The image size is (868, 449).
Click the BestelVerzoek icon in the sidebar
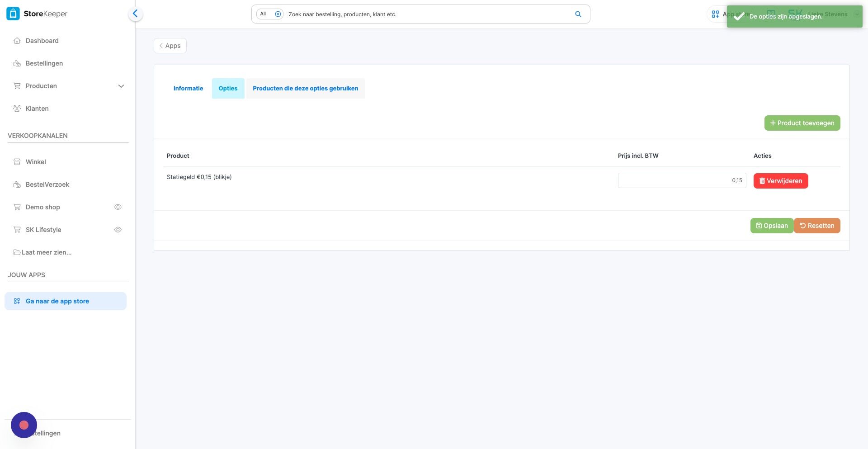point(17,184)
